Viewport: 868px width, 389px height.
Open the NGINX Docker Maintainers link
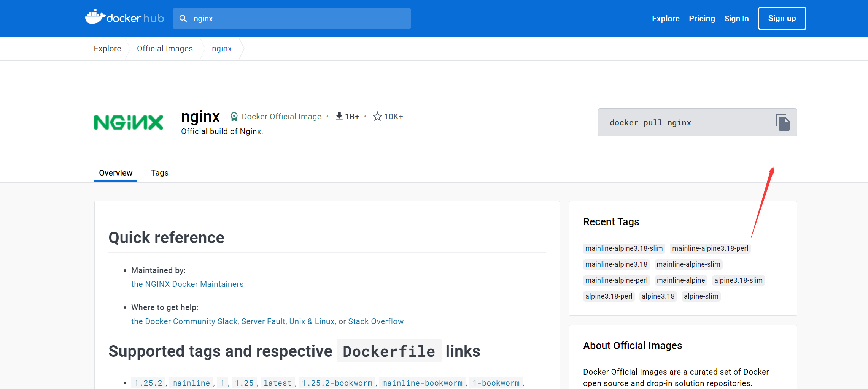(x=187, y=284)
